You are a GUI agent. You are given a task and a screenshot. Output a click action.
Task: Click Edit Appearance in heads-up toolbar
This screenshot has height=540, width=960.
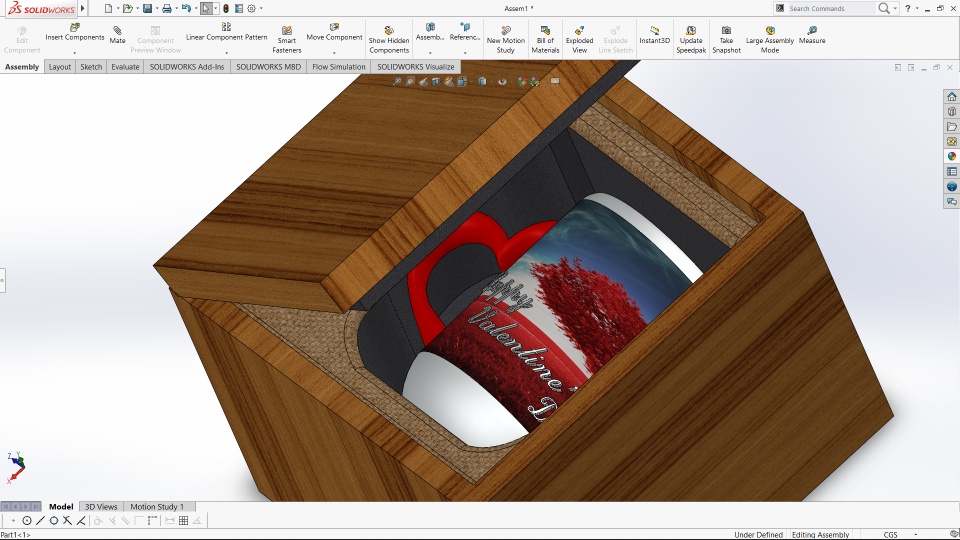point(521,81)
